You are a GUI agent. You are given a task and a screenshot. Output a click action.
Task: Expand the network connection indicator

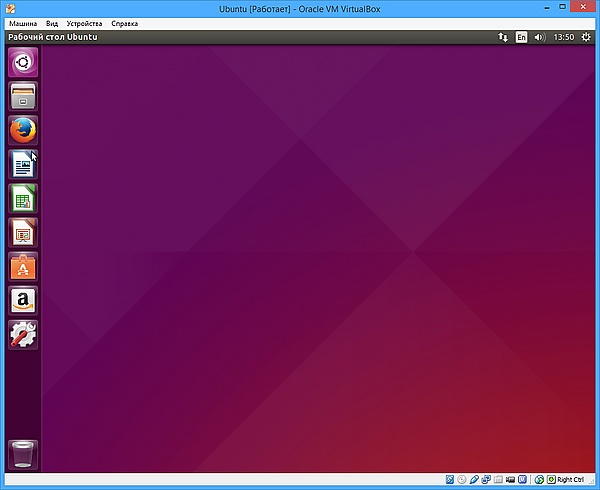[502, 37]
